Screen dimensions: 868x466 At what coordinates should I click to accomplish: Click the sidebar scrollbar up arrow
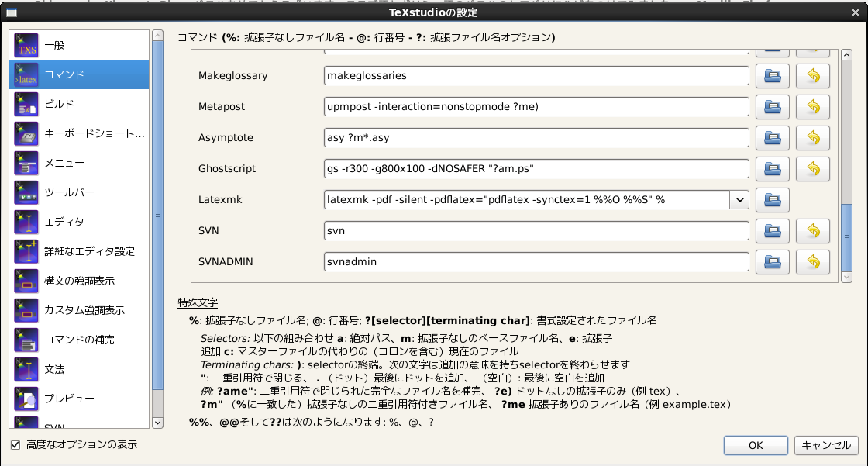coord(158,36)
